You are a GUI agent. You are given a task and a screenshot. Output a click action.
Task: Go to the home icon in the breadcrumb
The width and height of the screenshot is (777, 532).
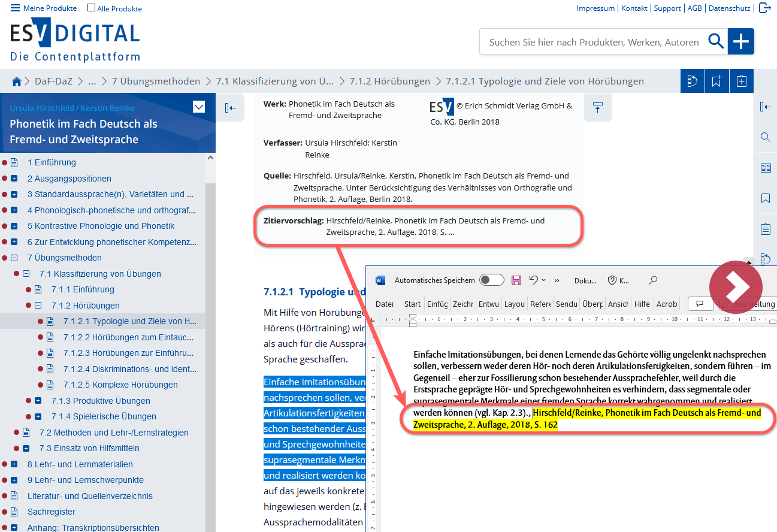point(17,81)
